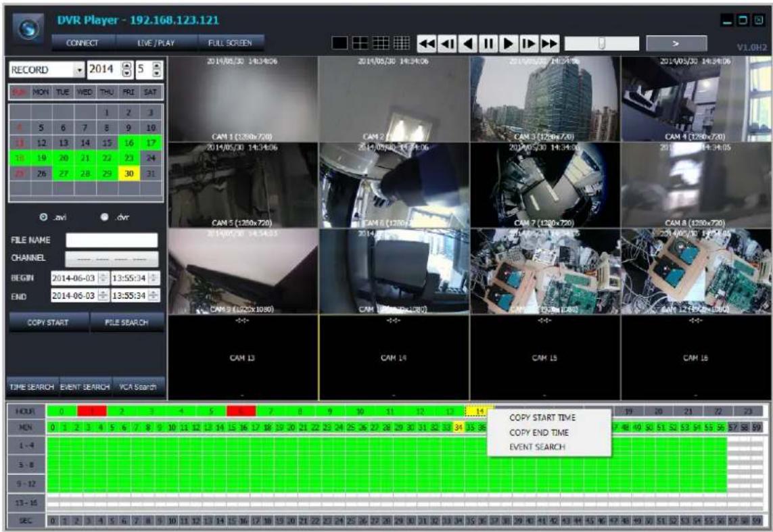Select the 4x4 grid layout icon
This screenshot has width=773, height=532.
(401, 43)
